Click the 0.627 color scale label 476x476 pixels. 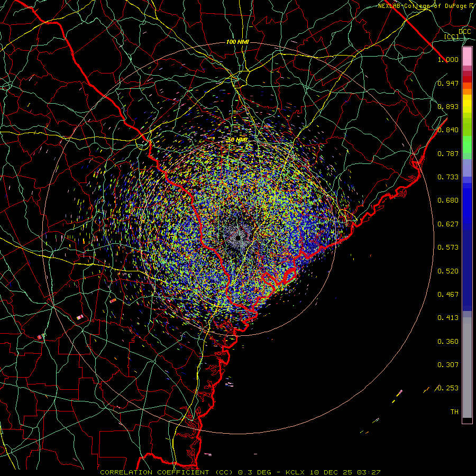448,224
